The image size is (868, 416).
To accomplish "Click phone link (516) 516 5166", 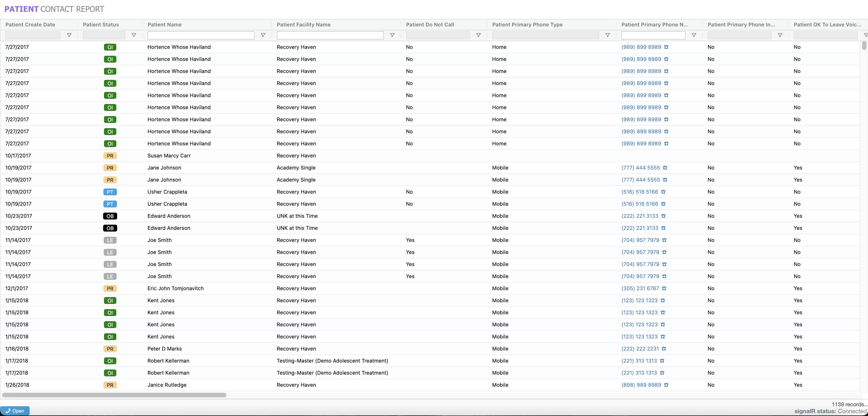I will [640, 192].
